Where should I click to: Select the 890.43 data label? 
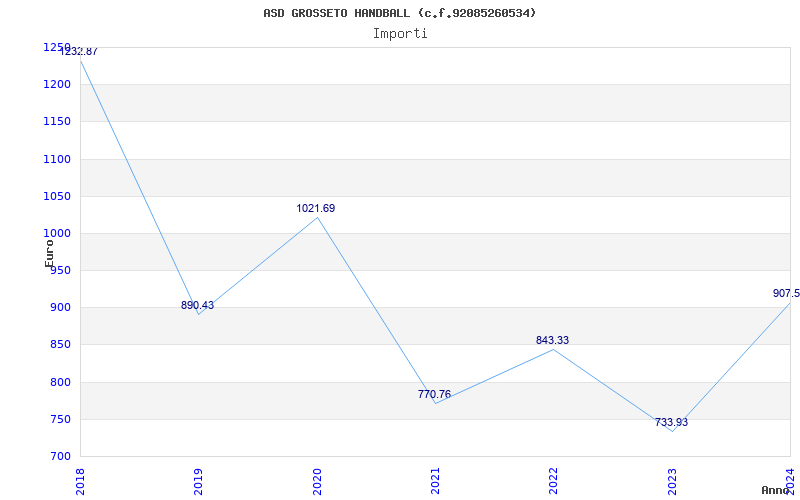pos(197,305)
